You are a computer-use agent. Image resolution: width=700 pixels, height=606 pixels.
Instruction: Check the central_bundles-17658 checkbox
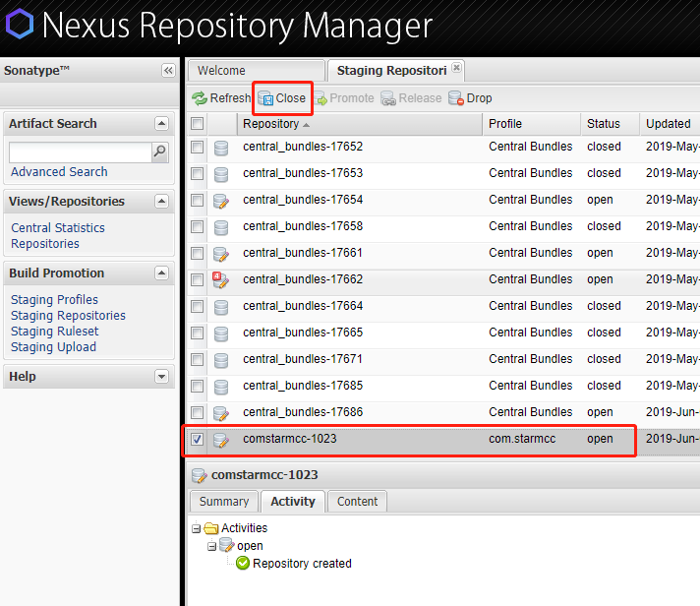coord(197,226)
